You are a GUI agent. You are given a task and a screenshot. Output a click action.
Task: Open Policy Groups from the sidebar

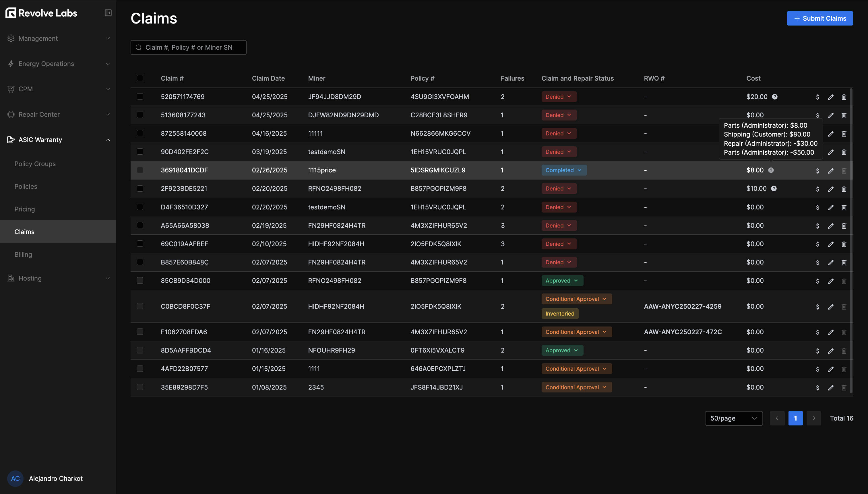pos(35,164)
